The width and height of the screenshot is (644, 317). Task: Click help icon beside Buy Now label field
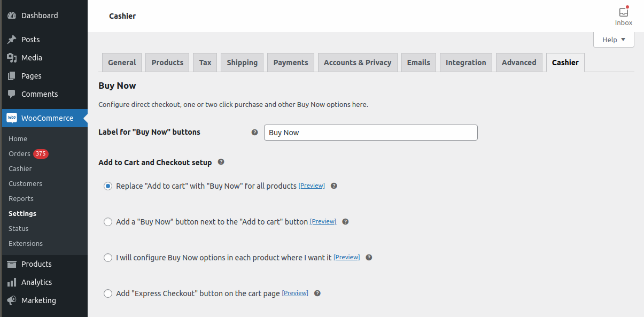point(254,133)
